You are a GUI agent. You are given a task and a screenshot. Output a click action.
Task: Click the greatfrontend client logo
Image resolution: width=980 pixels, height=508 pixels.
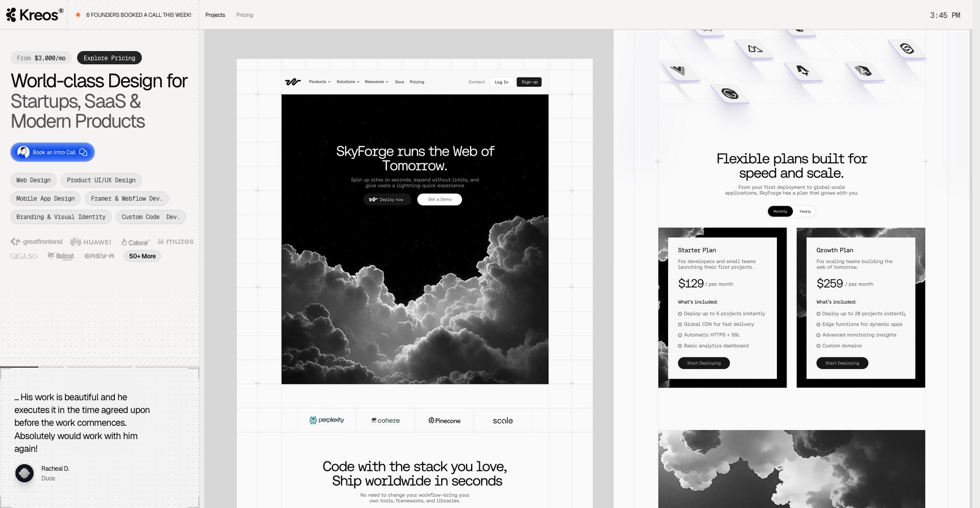click(36, 242)
